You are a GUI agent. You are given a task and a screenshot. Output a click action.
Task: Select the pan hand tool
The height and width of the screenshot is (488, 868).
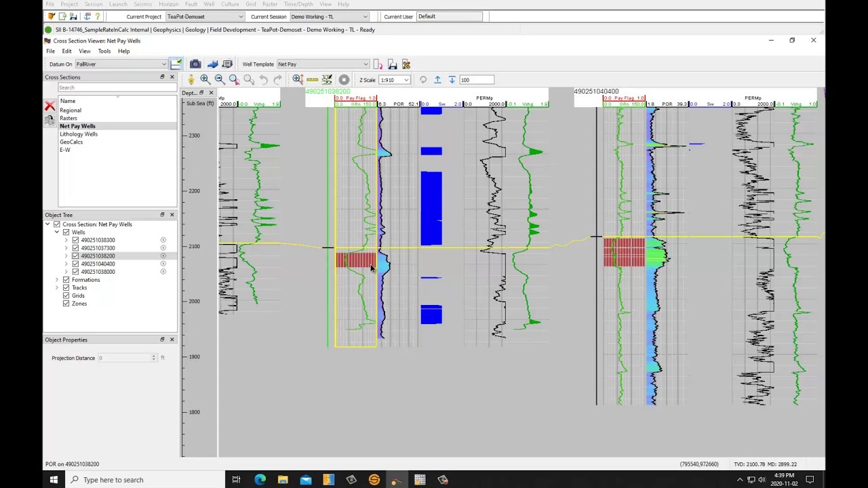[x=191, y=80]
